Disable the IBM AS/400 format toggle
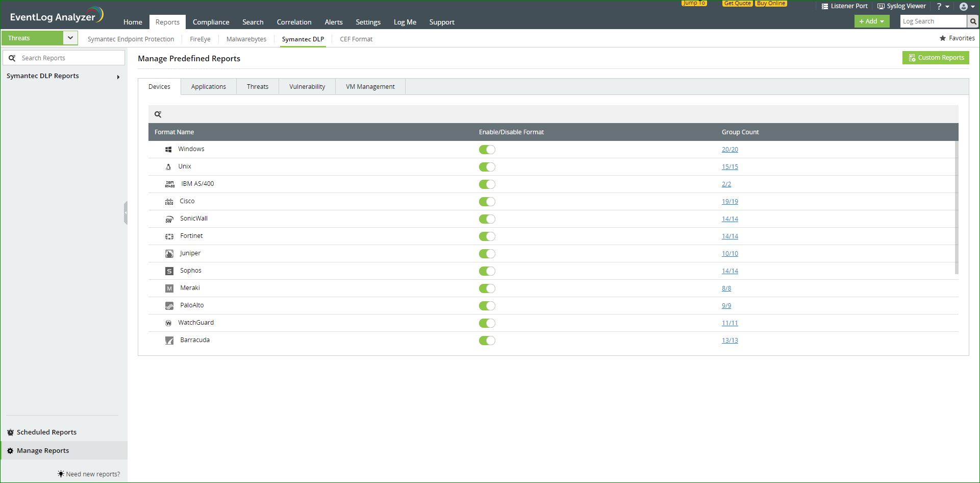Viewport: 980px width, 483px height. point(487,184)
